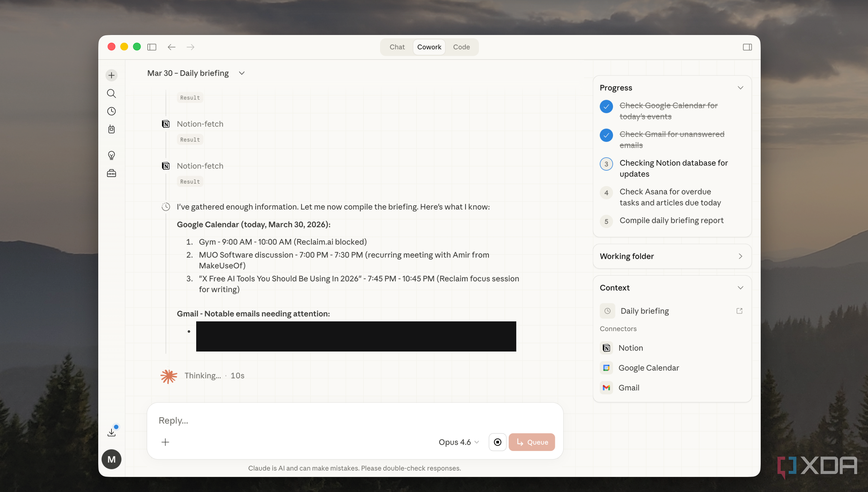The width and height of the screenshot is (868, 492).
Task: Toggle the right side panel icon
Action: pyautogui.click(x=747, y=47)
